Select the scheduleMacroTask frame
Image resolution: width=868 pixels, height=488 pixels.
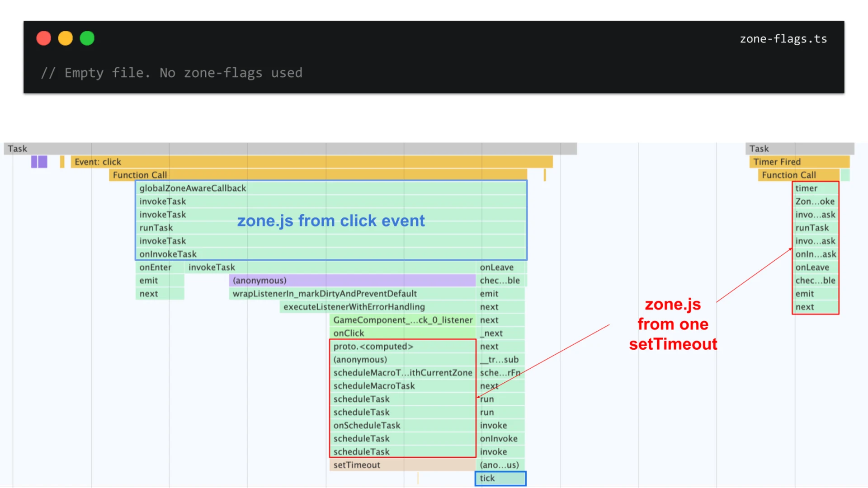tap(374, 386)
